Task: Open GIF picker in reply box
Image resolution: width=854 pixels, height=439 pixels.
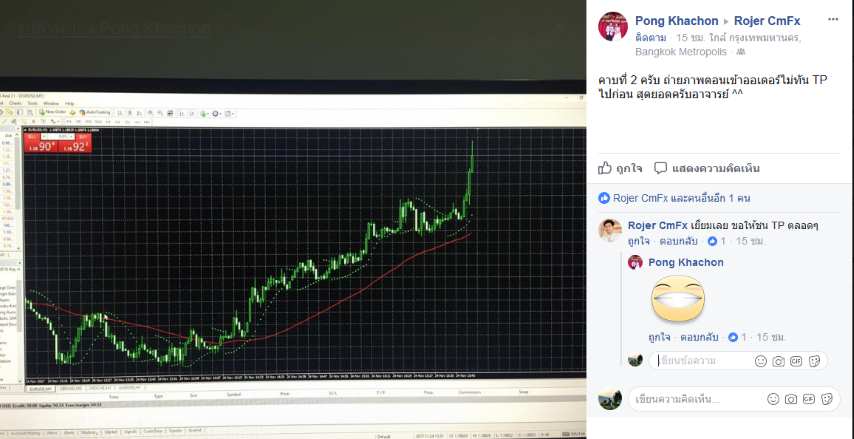Action: pos(796,361)
